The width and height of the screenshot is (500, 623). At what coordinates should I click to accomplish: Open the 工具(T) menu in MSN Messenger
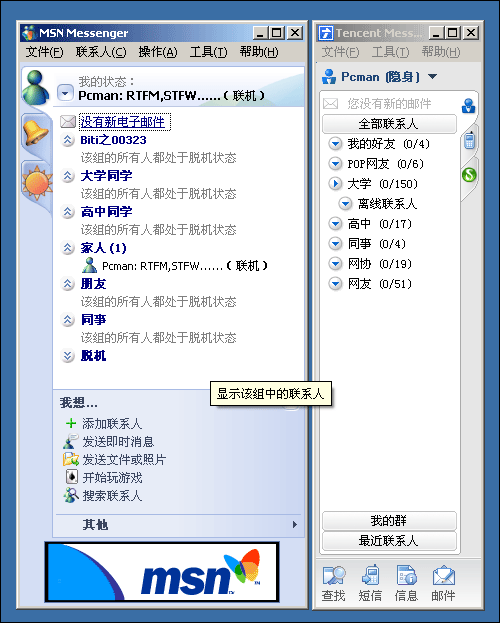coord(208,52)
